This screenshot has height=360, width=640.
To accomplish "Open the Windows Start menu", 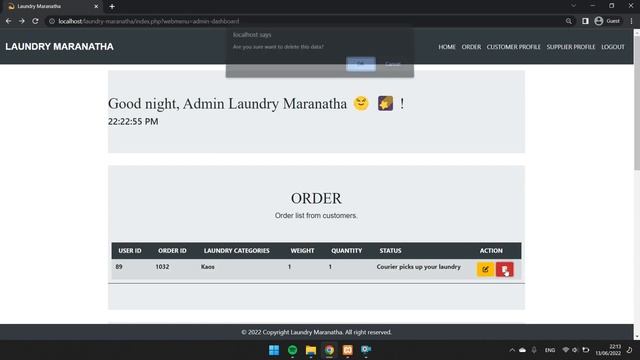I will click(x=274, y=350).
